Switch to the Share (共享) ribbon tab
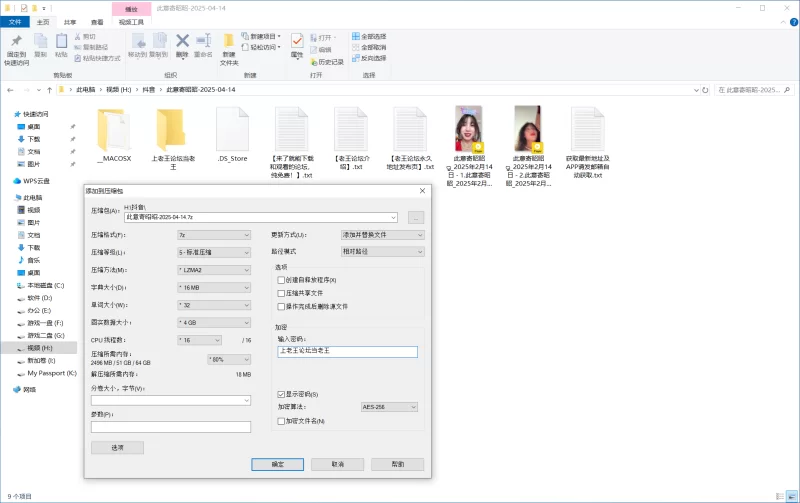800x503 pixels. pyautogui.click(x=70, y=22)
